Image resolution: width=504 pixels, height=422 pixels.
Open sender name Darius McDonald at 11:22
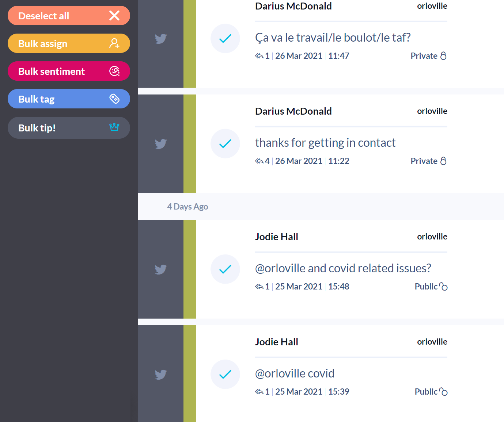(x=293, y=111)
